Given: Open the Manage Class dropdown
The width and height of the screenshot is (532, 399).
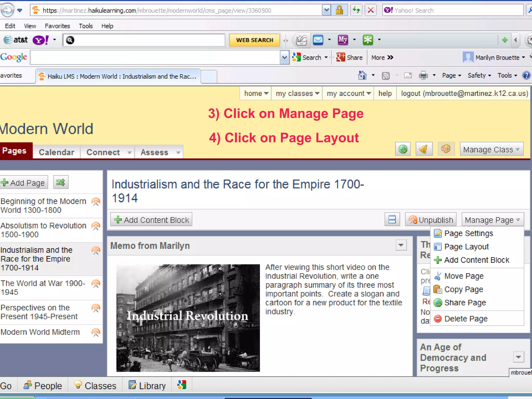Looking at the screenshot, I should 491,149.
